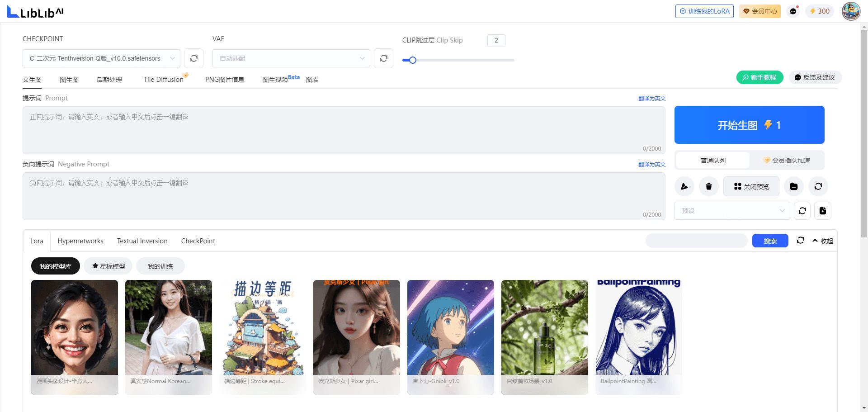Image resolution: width=868 pixels, height=412 pixels.
Task: Click the page vertical scrollbar
Action: 864,133
